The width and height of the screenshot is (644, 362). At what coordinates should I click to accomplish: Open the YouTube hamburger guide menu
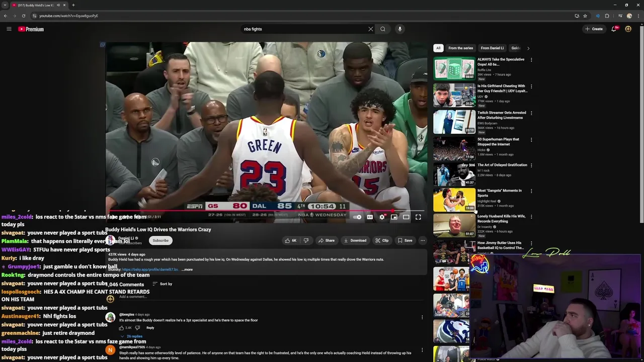[x=9, y=29]
